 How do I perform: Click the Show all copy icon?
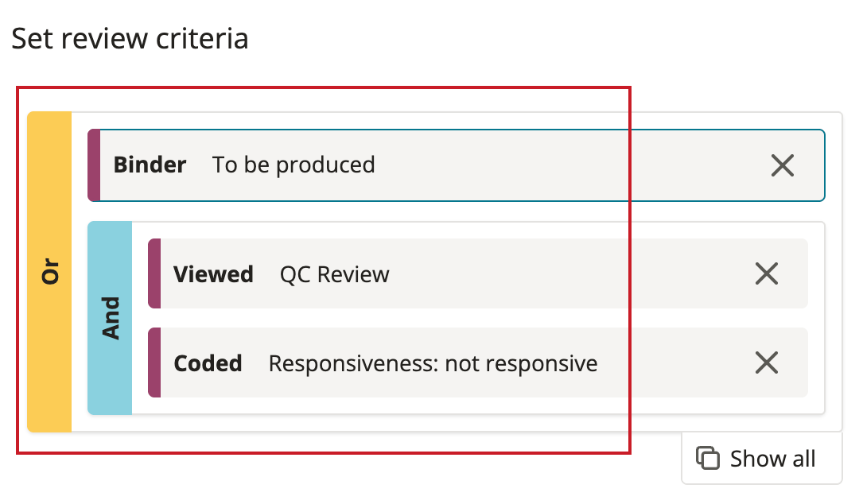(x=707, y=458)
